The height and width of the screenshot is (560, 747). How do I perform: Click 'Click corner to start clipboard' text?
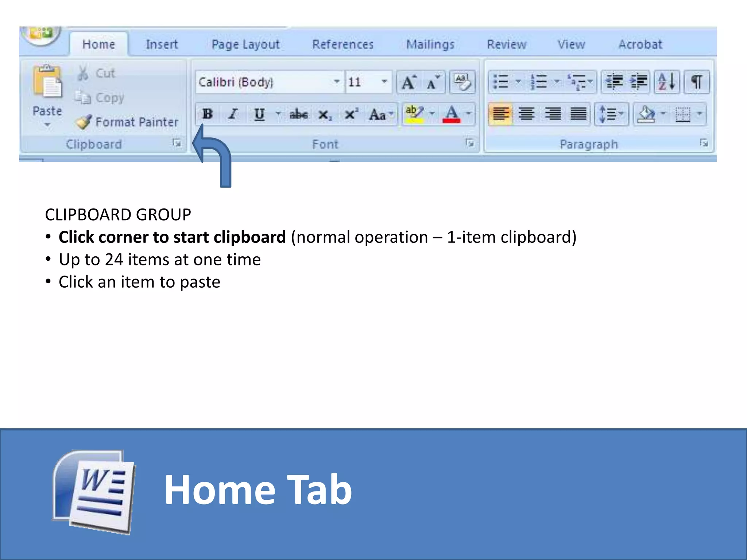[x=172, y=237]
